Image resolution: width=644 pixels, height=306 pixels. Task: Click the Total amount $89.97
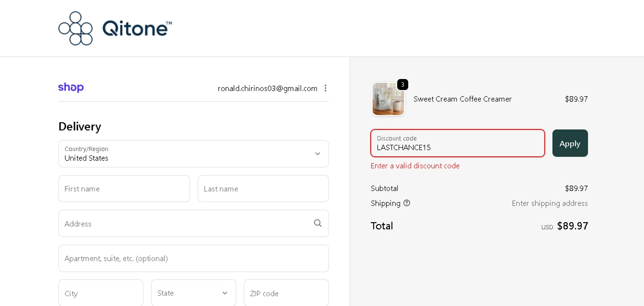[x=573, y=226]
